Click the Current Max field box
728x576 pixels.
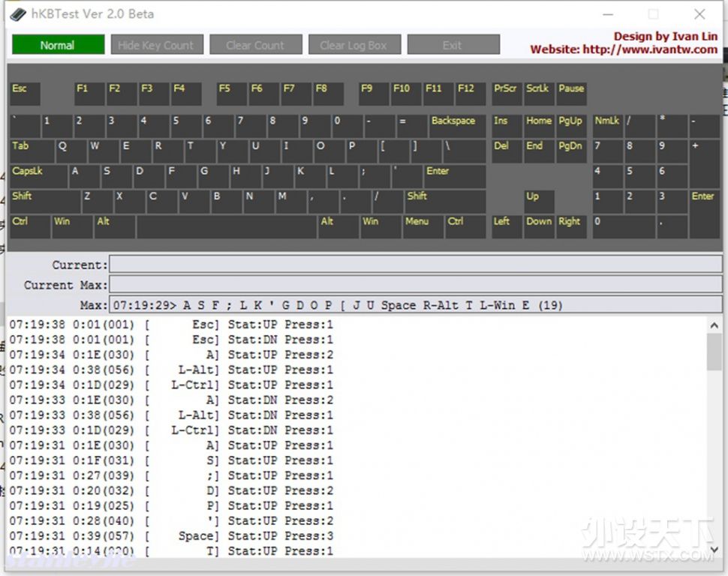coord(416,284)
